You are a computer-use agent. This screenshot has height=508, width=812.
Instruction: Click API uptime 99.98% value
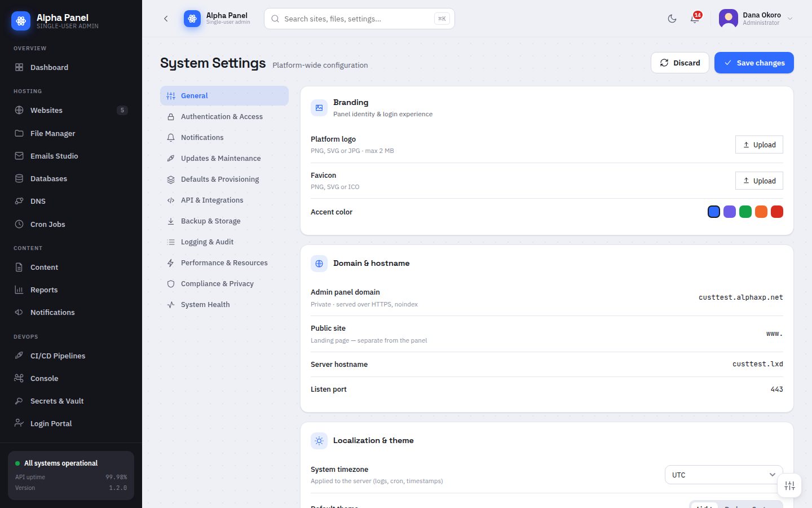click(x=116, y=477)
